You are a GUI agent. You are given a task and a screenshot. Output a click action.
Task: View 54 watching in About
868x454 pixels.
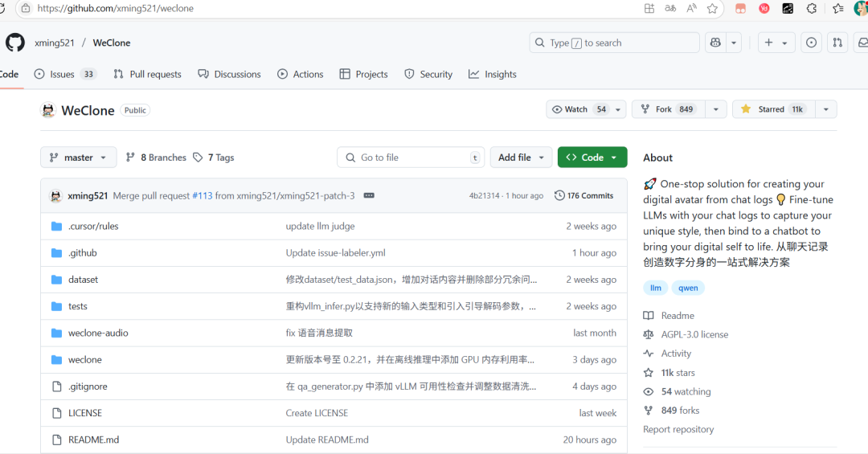click(x=677, y=391)
